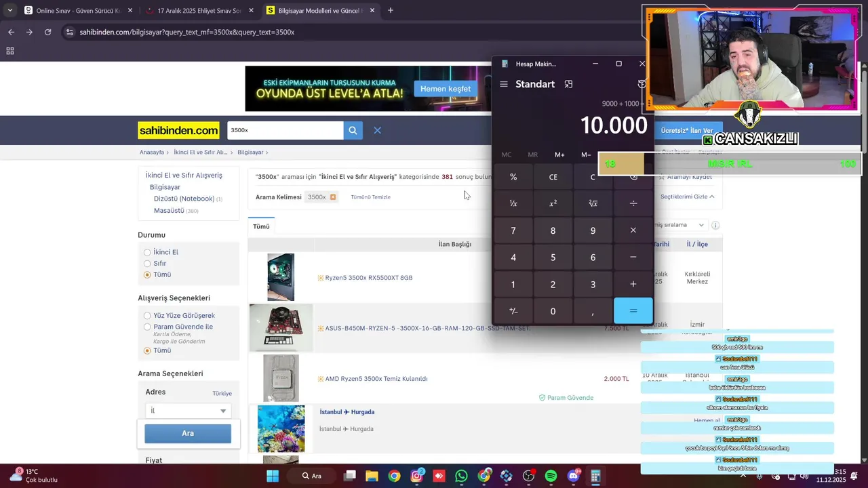868x488 pixels.
Task: Open the browser apps grid icon
Action: pyautogui.click(x=10, y=51)
